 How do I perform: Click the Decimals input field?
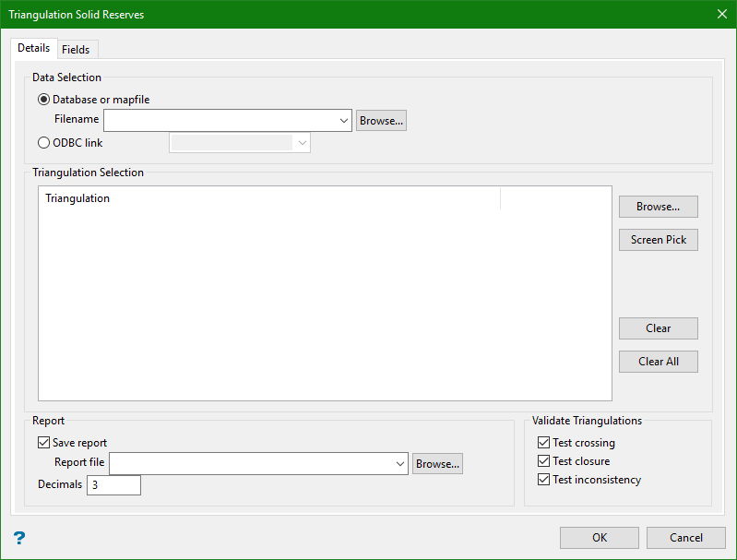coord(113,484)
